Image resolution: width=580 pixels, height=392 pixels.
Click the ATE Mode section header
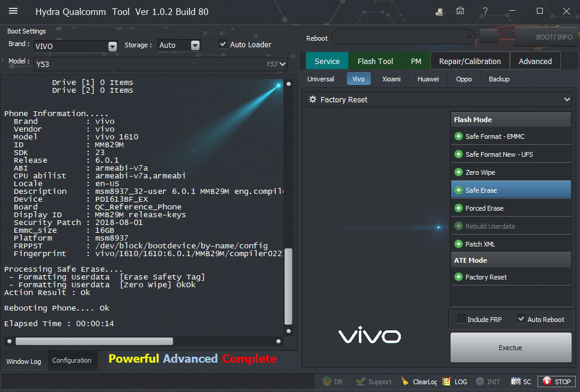pos(511,260)
